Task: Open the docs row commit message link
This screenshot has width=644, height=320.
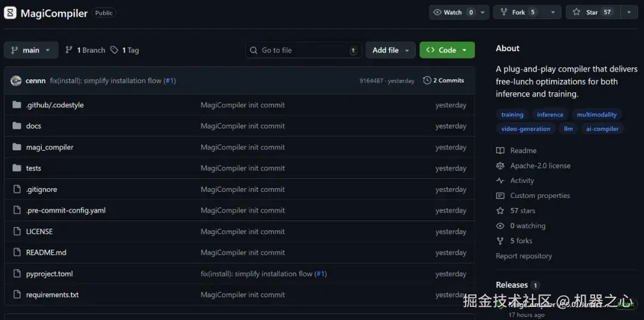Action: pos(243,126)
